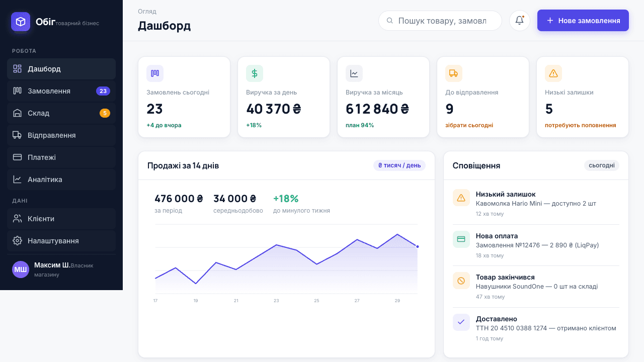The width and height of the screenshot is (644, 362).
Task: Click the Сповіщення panel heading
Action: (476, 165)
